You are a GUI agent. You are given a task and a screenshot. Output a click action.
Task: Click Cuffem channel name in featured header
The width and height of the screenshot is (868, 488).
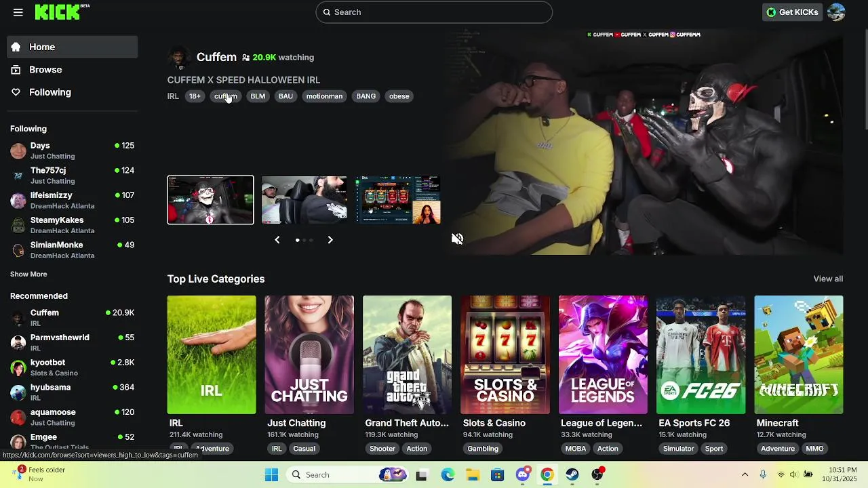pyautogui.click(x=216, y=57)
